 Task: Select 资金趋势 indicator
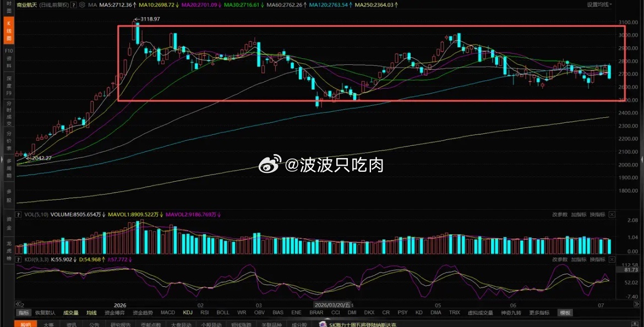143,313
